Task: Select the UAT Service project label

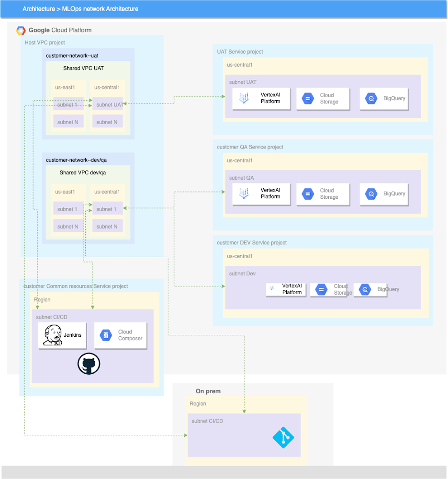Action: [240, 52]
